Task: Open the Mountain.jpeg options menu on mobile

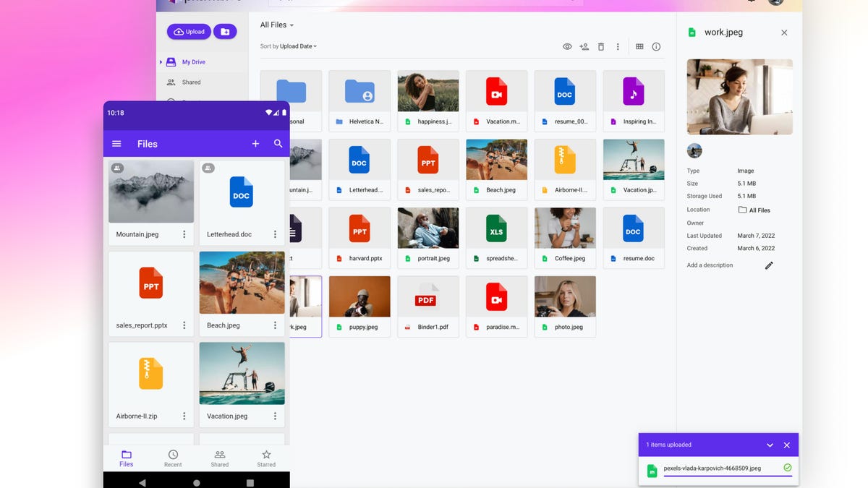Action: click(x=184, y=234)
